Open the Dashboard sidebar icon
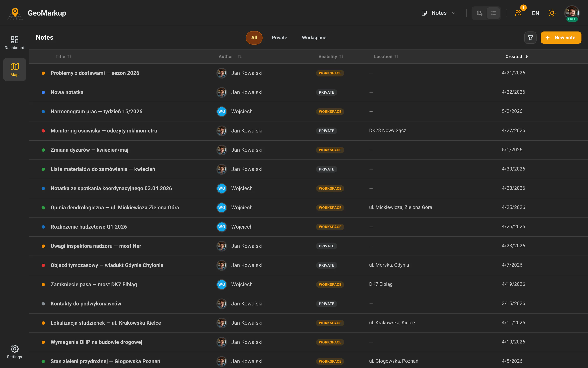 14,43
